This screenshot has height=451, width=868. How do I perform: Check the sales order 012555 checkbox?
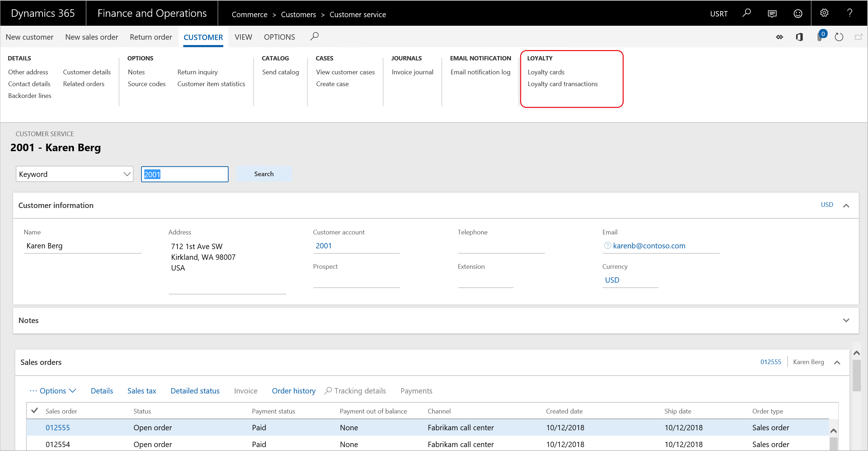coord(36,427)
